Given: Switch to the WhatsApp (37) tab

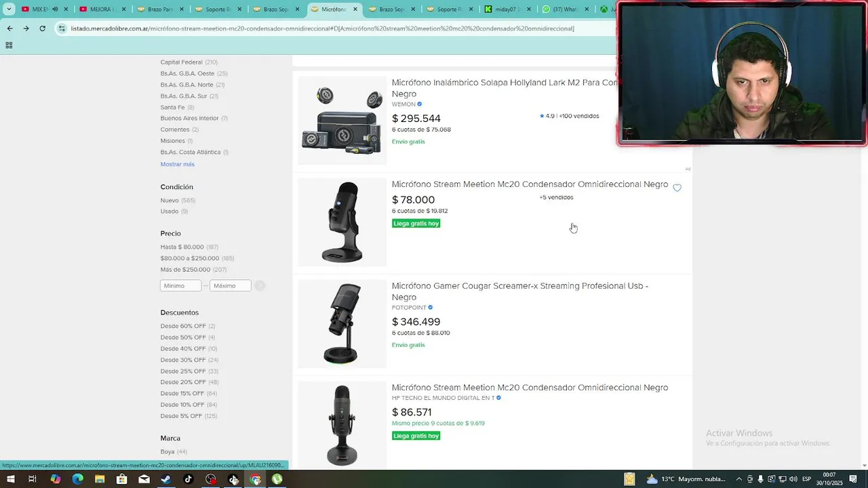Looking at the screenshot, I should click(565, 9).
